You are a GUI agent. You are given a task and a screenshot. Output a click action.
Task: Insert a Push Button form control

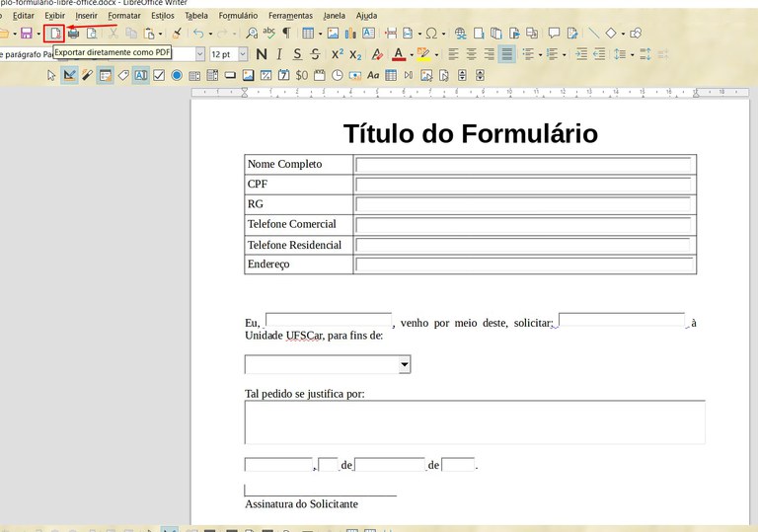[230, 75]
